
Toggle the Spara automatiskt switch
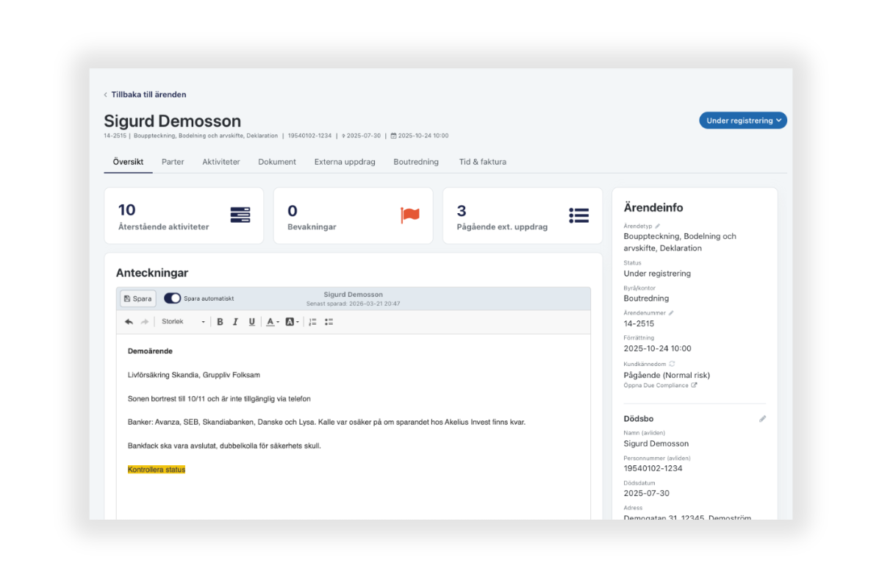coord(173,298)
